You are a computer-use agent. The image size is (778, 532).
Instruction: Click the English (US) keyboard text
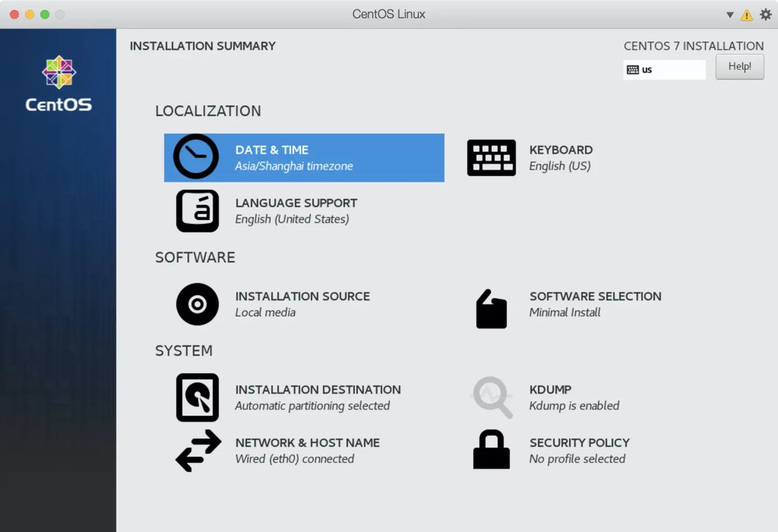click(560, 166)
